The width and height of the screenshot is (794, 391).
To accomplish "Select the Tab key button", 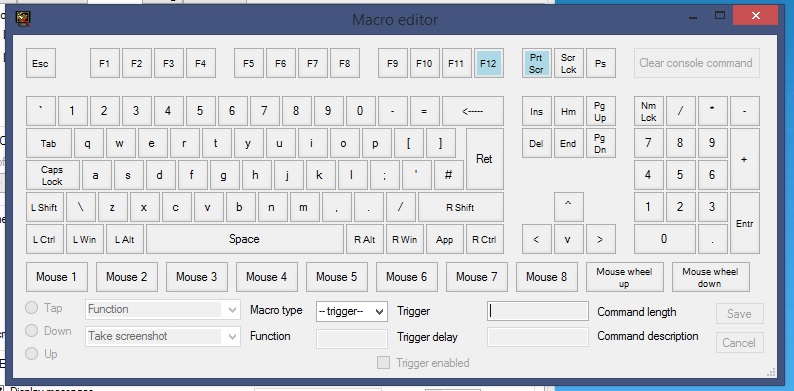I will 49,143.
